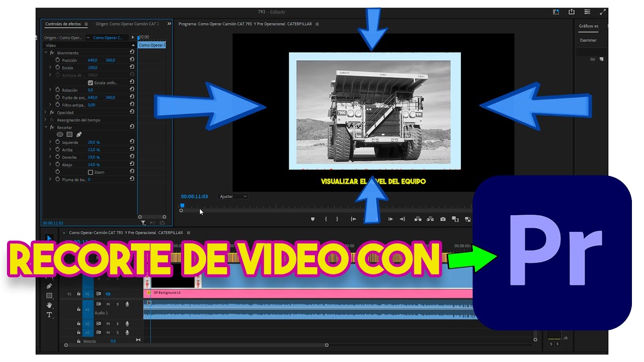Expand the Pluma de borde property
The image size is (644, 362).
coord(50,179)
